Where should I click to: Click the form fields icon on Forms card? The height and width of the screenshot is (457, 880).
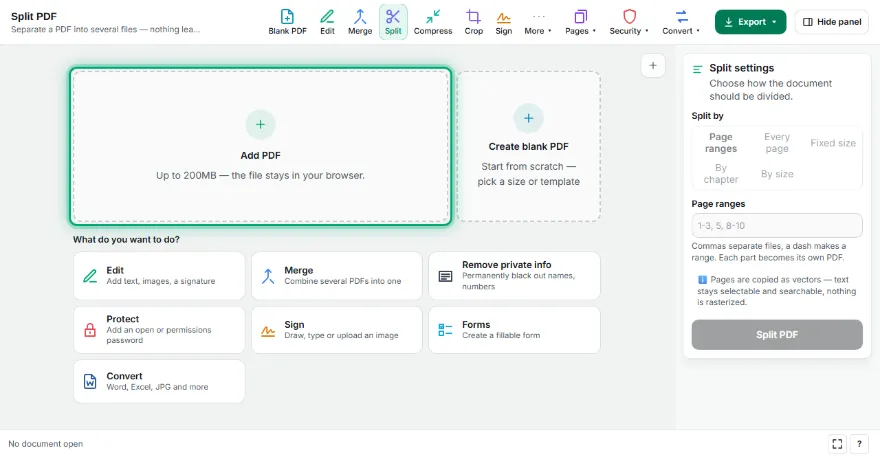tap(446, 330)
